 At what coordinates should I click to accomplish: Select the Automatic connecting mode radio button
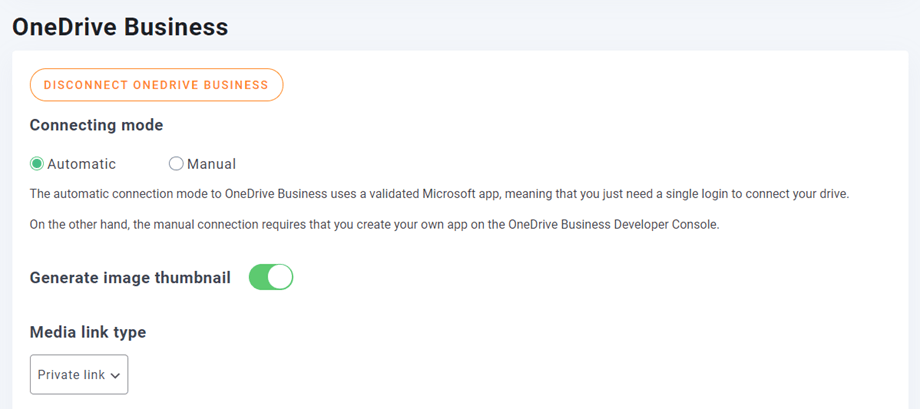point(37,164)
